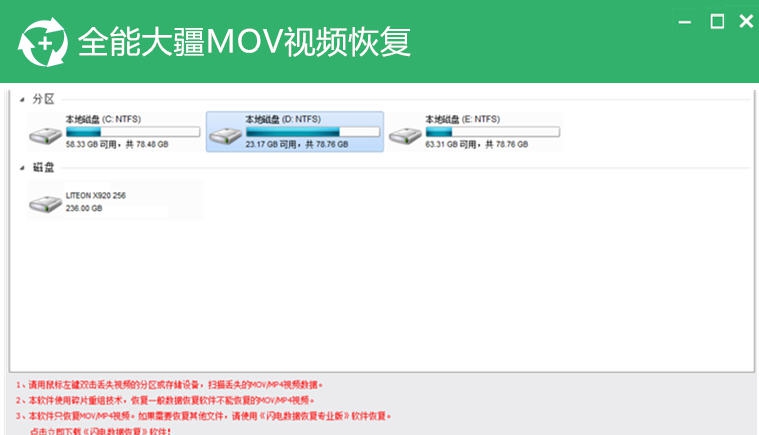Viewport: 759px width, 435px height.
Task: Collapse the 分区 section triangle
Action: click(22, 100)
